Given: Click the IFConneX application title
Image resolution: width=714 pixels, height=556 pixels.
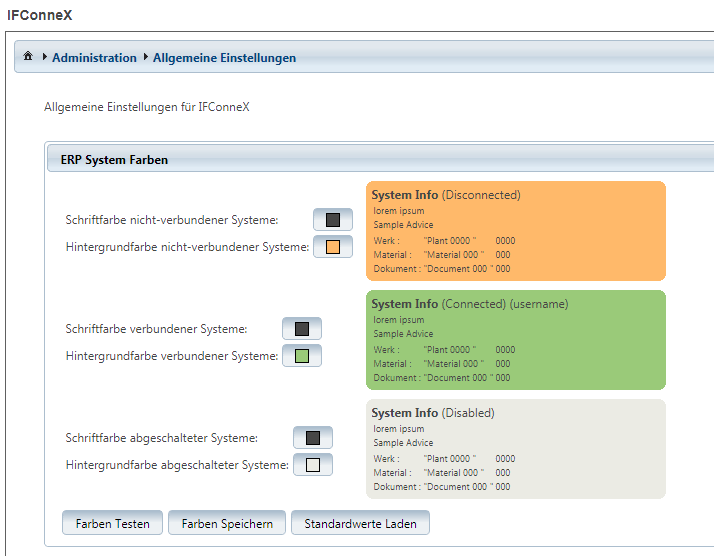Looking at the screenshot, I should click(x=40, y=16).
